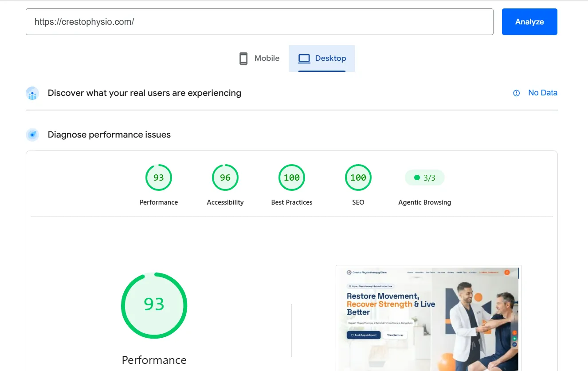Click the Analyze button
Screen dimensions: 588x371
tap(529, 22)
